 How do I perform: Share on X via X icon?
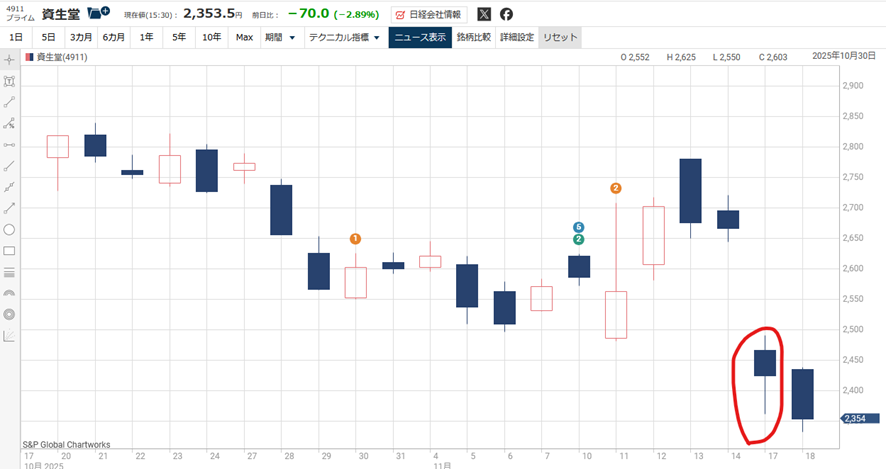pyautogui.click(x=484, y=15)
